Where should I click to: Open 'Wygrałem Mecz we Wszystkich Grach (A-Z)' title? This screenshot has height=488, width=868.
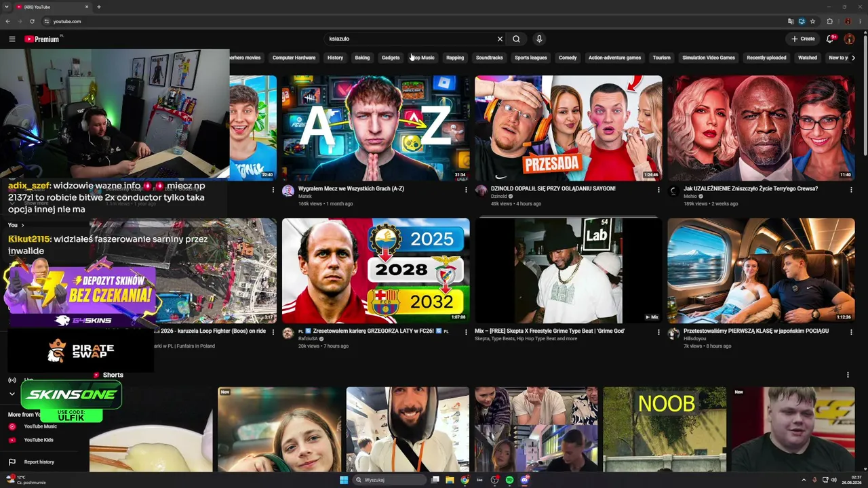(x=351, y=188)
